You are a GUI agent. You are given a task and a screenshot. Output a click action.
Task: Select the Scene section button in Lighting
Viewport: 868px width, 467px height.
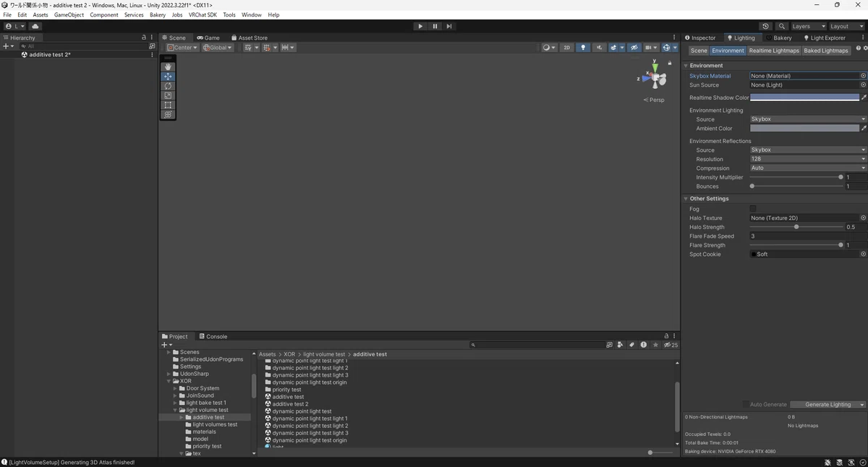699,51
